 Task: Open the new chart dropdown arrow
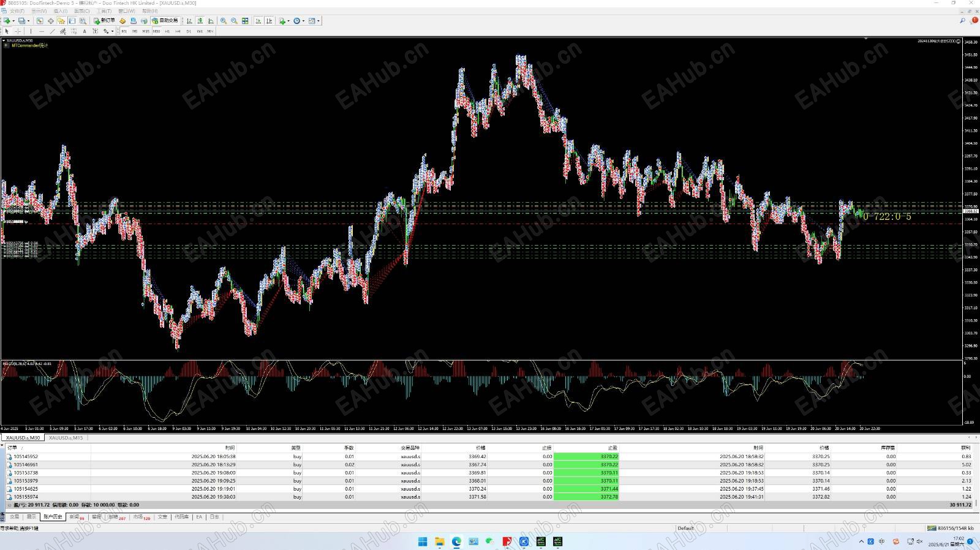pyautogui.click(x=13, y=21)
